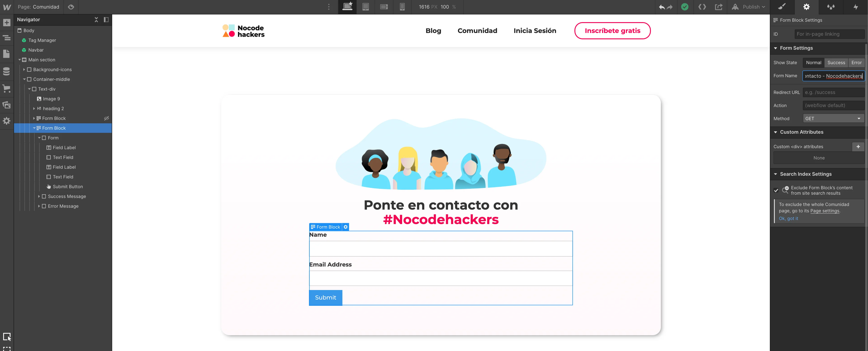Image resolution: width=868 pixels, height=351 pixels.
Task: Open the Assets panel icon
Action: pyautogui.click(x=7, y=105)
